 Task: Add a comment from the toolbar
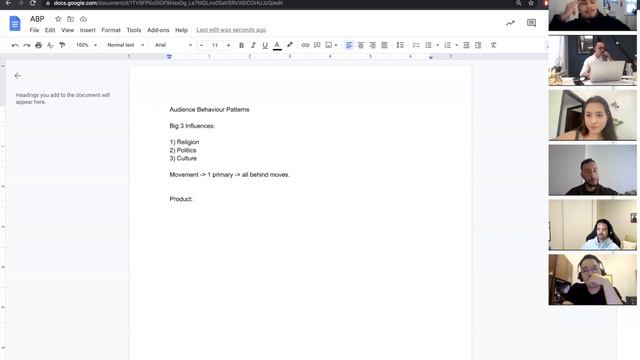[x=317, y=45]
